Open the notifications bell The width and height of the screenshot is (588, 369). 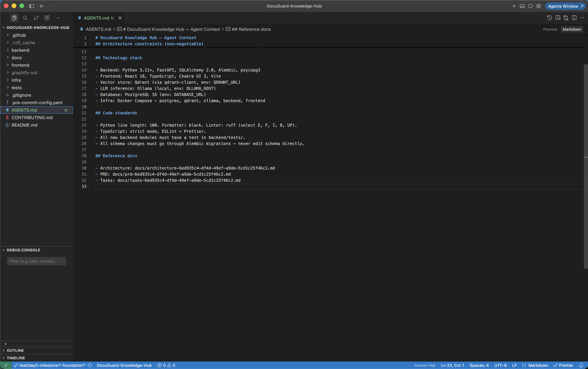point(581,365)
